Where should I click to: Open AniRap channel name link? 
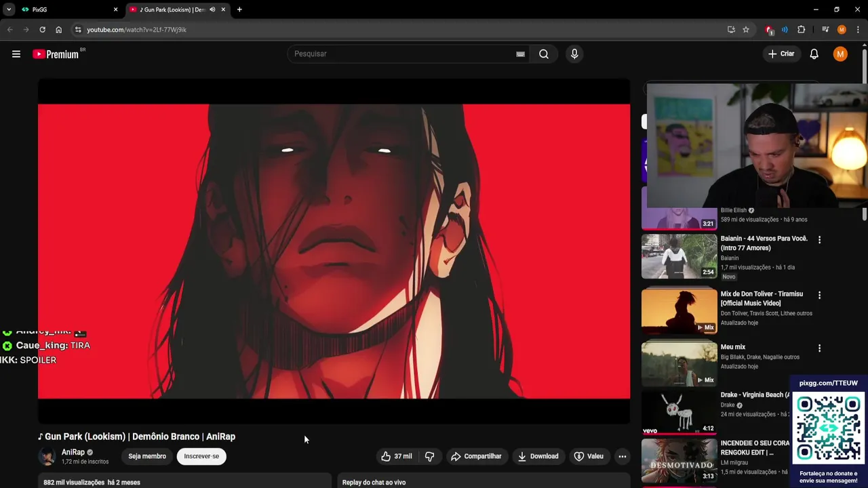[73, 452]
